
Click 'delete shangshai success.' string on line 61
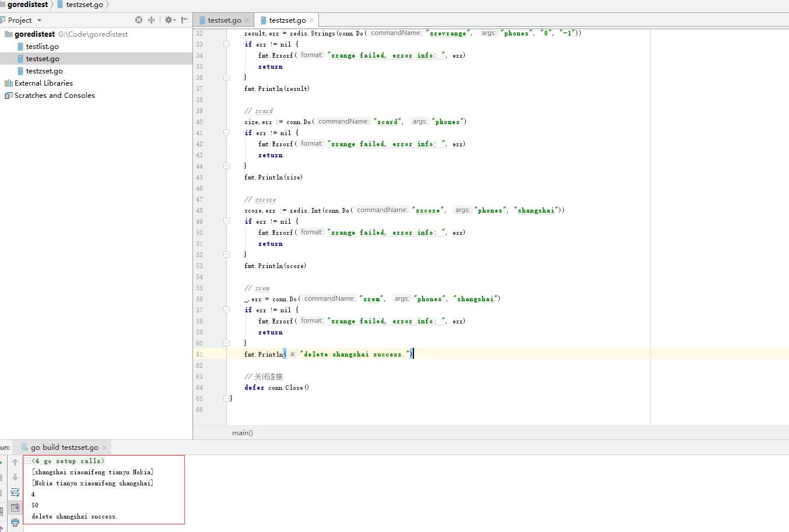pos(356,354)
